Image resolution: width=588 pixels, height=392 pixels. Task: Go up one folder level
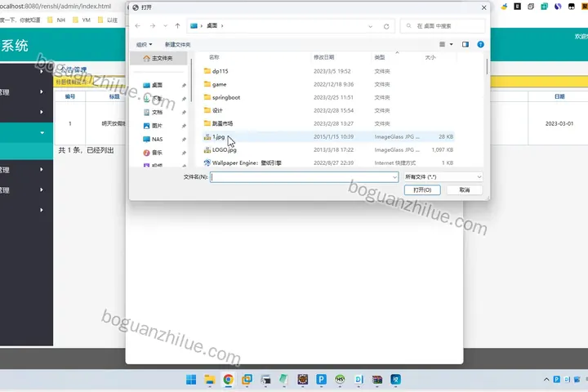click(177, 26)
